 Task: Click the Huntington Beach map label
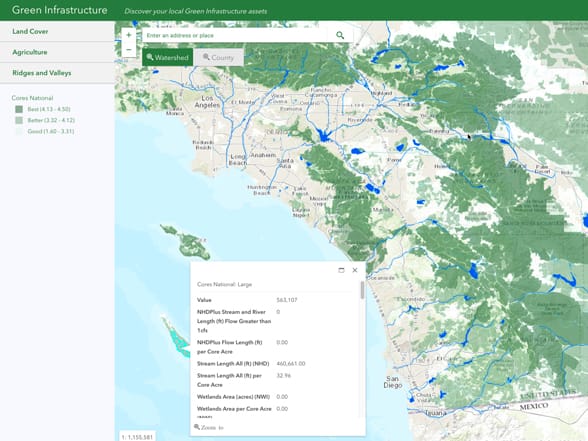coord(262,190)
